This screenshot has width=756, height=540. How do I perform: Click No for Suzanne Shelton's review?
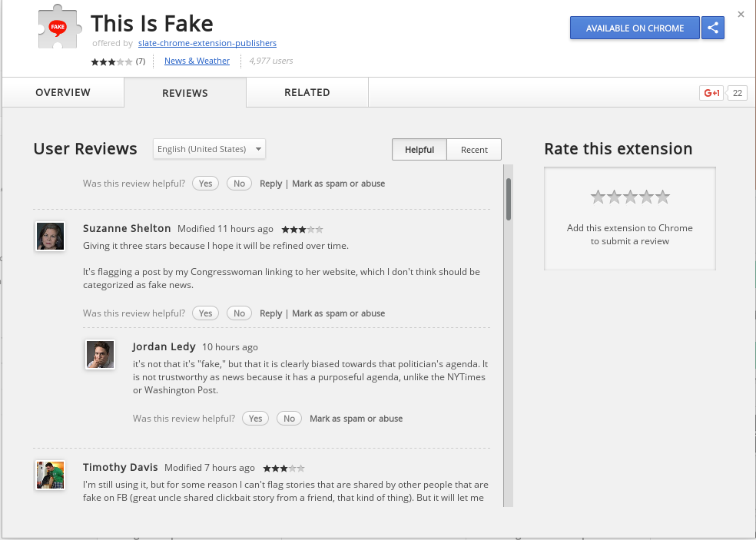tap(239, 313)
